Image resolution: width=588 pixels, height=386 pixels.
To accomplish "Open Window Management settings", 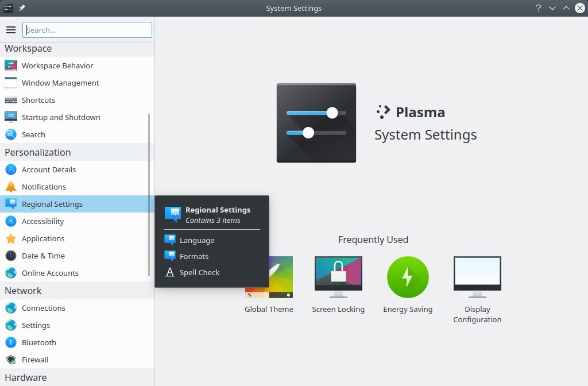I will tap(77, 83).
